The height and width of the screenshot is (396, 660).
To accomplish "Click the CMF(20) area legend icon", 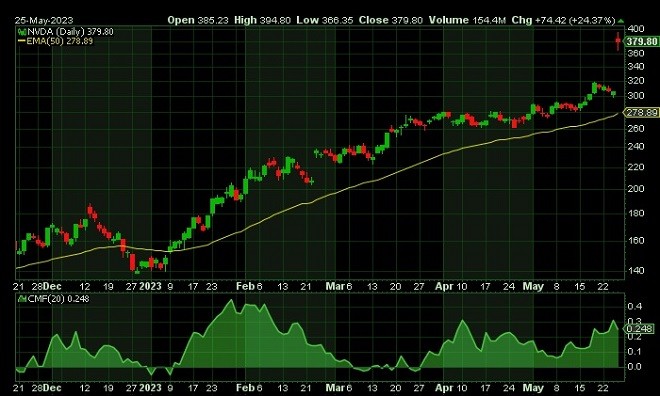I will click(22, 299).
